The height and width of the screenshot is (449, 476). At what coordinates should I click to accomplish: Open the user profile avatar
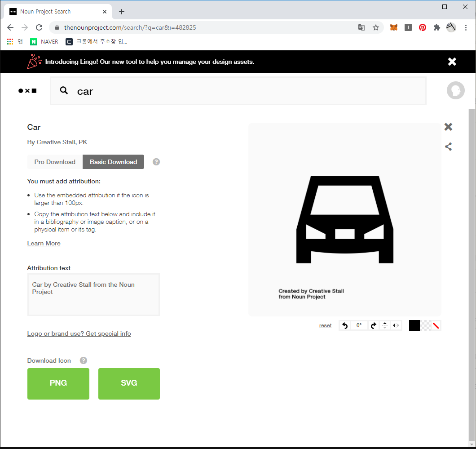click(x=455, y=90)
